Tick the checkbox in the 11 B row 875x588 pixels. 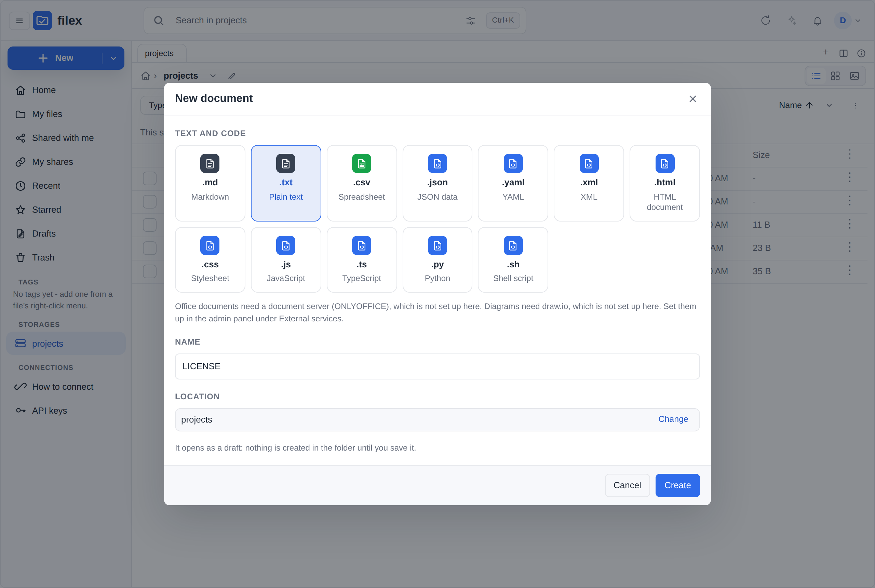(x=150, y=225)
